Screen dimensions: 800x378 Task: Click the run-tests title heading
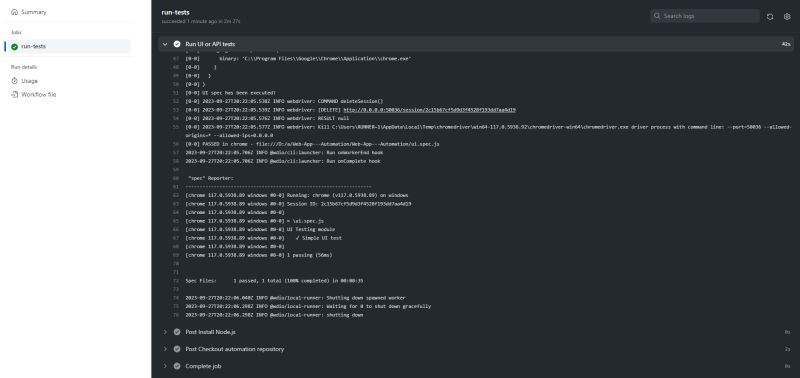pyautogui.click(x=176, y=12)
